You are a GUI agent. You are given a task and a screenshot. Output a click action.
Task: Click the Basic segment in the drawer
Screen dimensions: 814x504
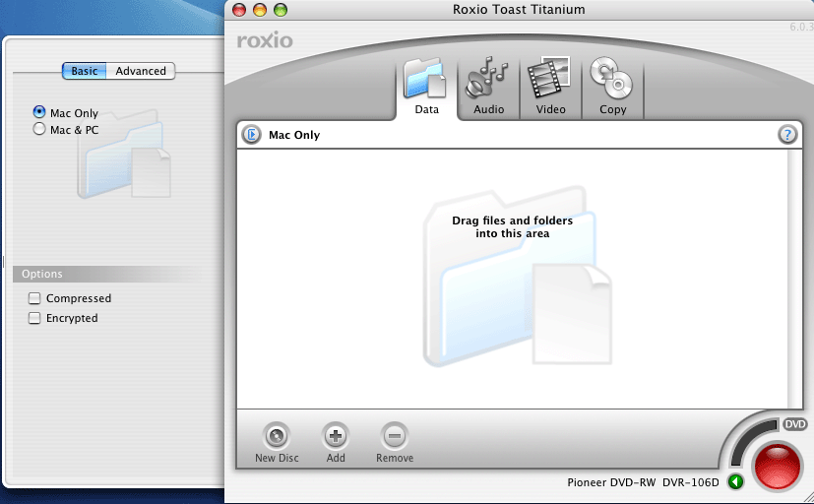(84, 71)
